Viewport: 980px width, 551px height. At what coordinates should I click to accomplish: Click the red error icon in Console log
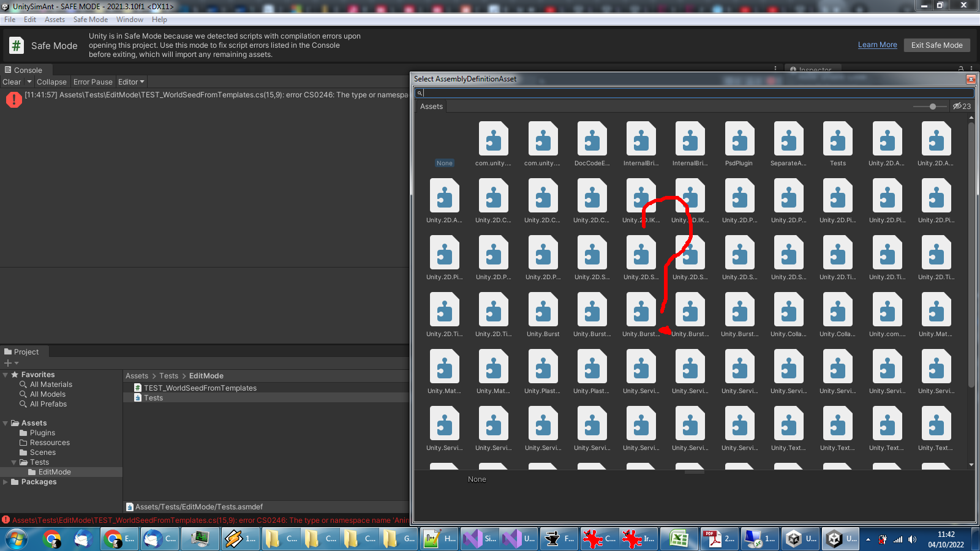pyautogui.click(x=14, y=99)
